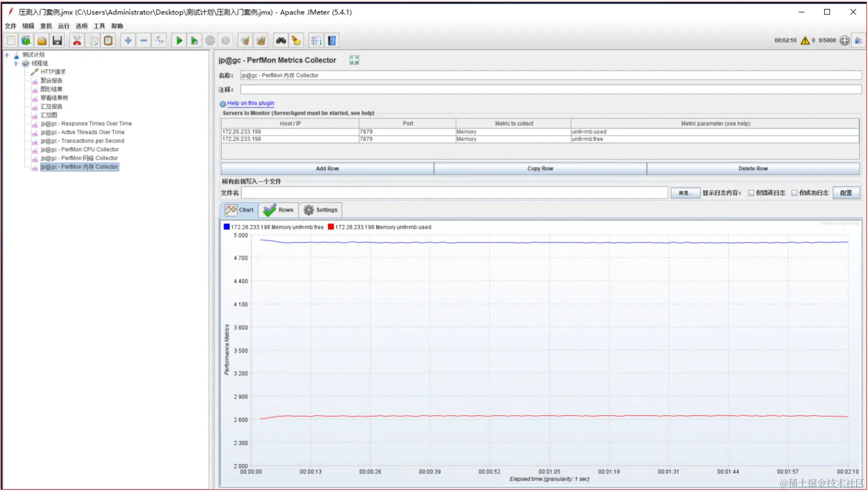Click the 配置 configure button
868x492 pixels.
[x=846, y=193]
